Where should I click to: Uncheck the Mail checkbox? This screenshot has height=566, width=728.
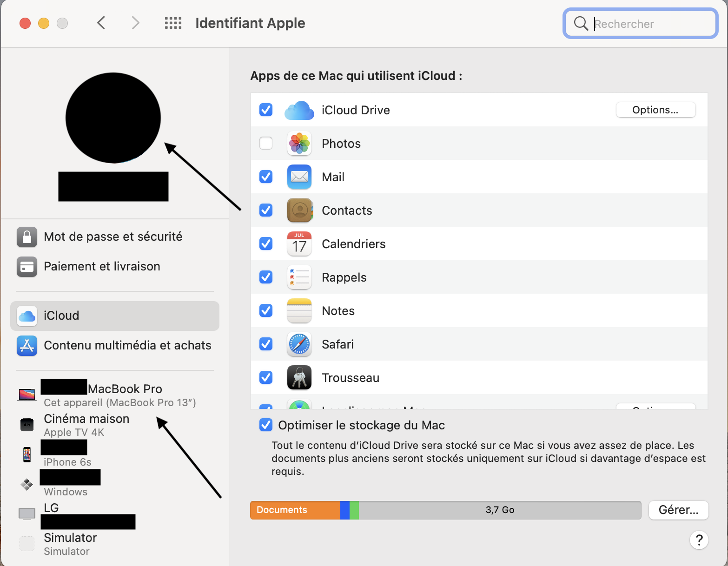266,177
